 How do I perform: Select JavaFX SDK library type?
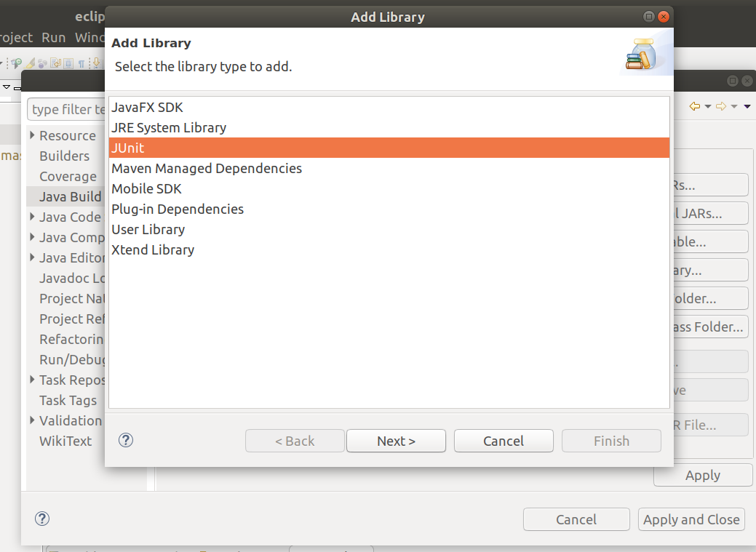[x=389, y=107]
